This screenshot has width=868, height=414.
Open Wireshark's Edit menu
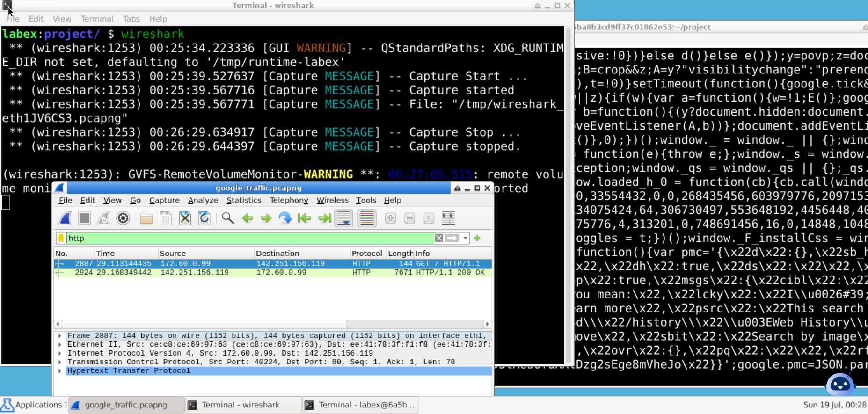pos(88,200)
